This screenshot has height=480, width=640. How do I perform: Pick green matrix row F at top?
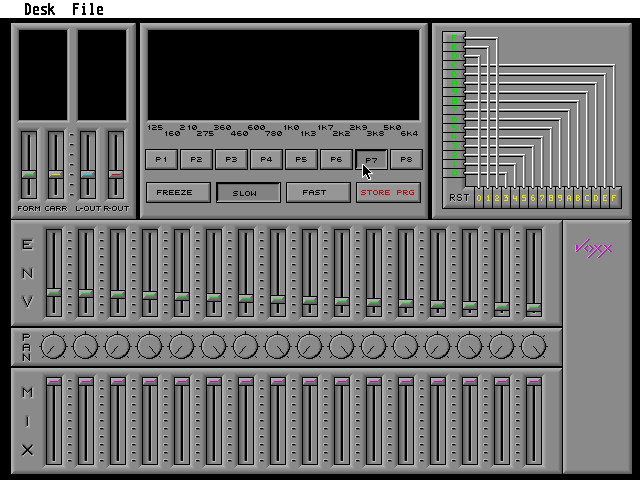(x=454, y=38)
